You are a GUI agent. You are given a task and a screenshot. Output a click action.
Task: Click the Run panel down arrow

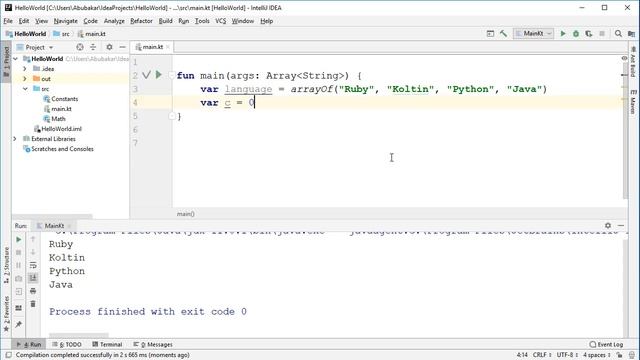click(x=33, y=252)
